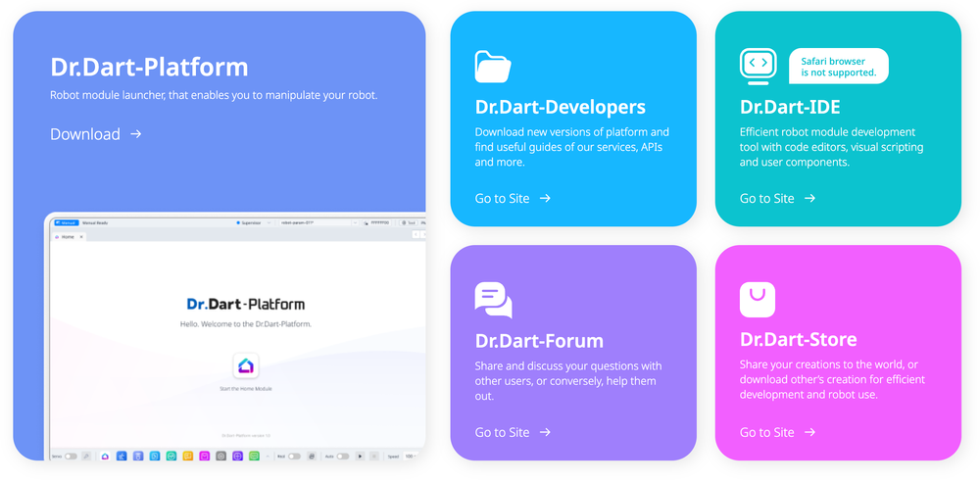This screenshot has width=980, height=484.
Task: Click the magenta store icon in the preview dock
Action: [x=205, y=456]
